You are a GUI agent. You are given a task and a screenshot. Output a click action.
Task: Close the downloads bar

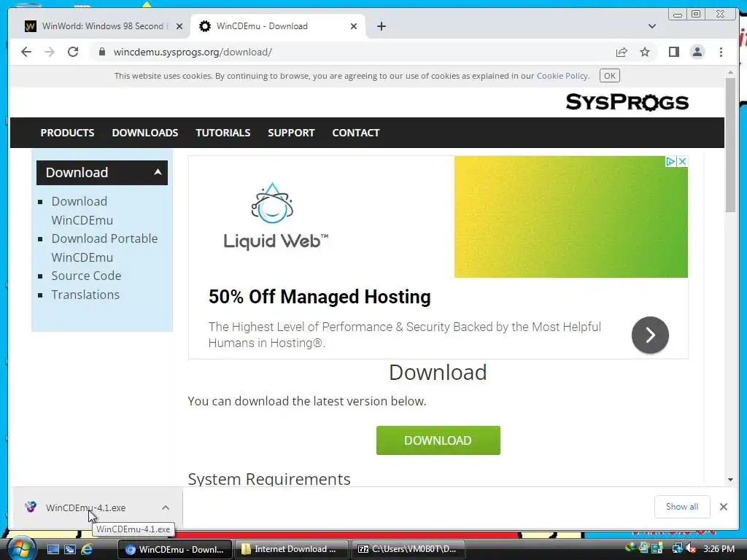point(723,507)
